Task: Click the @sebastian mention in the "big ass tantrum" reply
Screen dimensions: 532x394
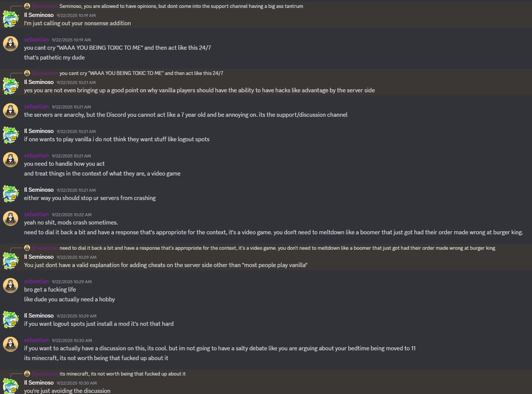Action: coord(45,6)
